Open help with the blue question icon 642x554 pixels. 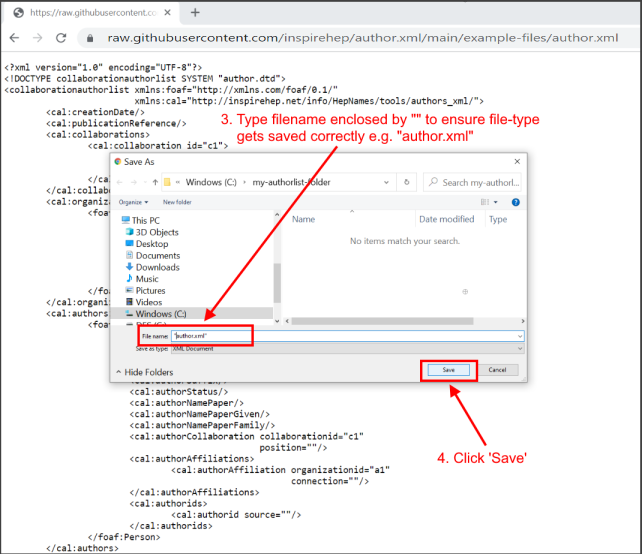(515, 202)
